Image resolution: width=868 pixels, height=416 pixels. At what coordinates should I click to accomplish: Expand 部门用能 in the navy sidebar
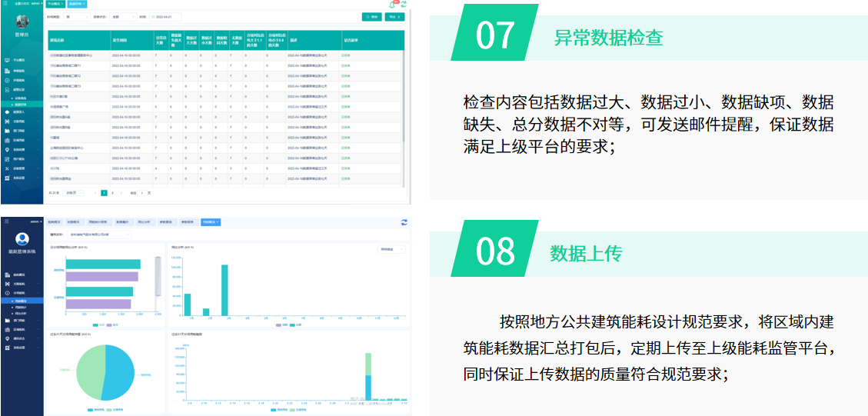pyautogui.click(x=22, y=320)
